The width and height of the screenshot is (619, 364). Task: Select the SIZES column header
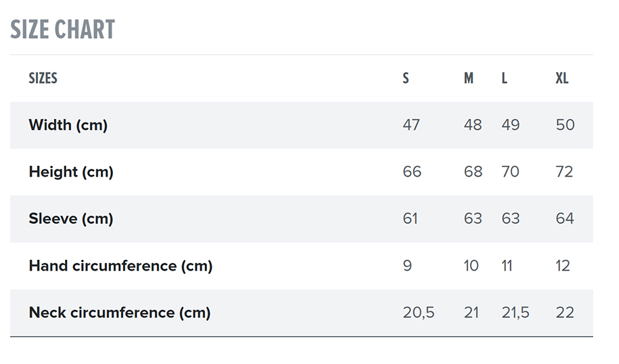pyautogui.click(x=43, y=78)
